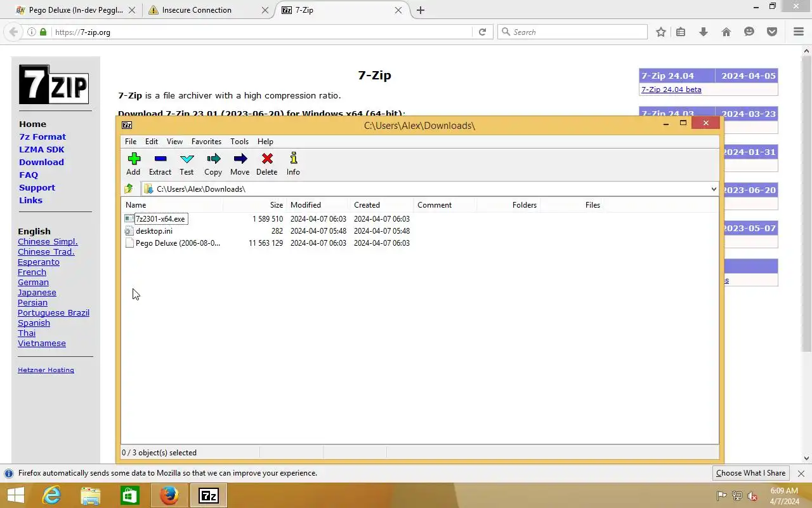Open File Explorer from the taskbar
The width and height of the screenshot is (812, 508).
tap(90, 495)
